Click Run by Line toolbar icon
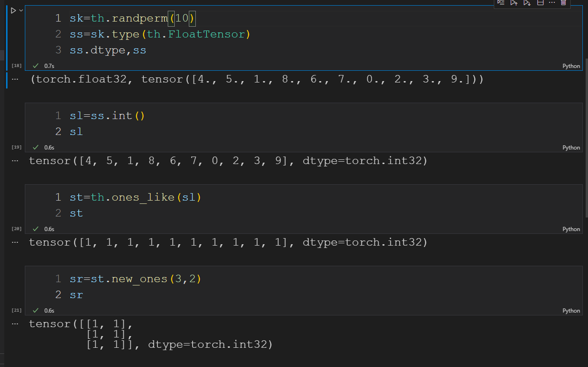 [x=501, y=3]
